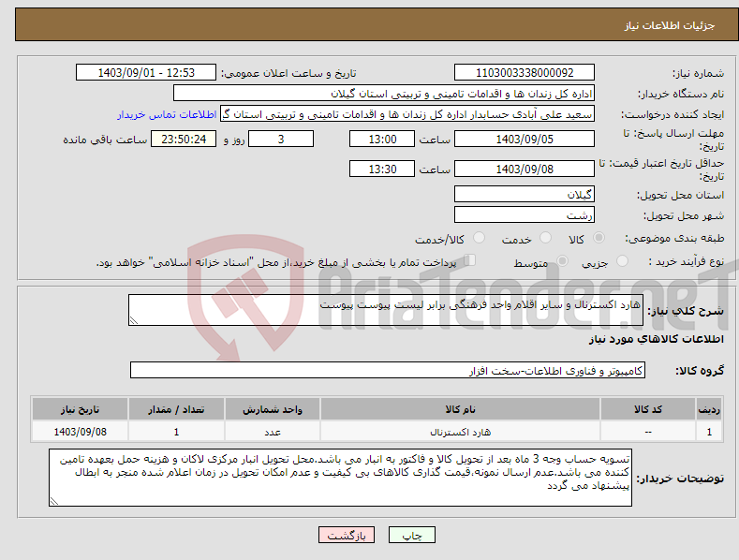Select the متوسط purchase type radio
The image size is (739, 560).
[x=562, y=260]
